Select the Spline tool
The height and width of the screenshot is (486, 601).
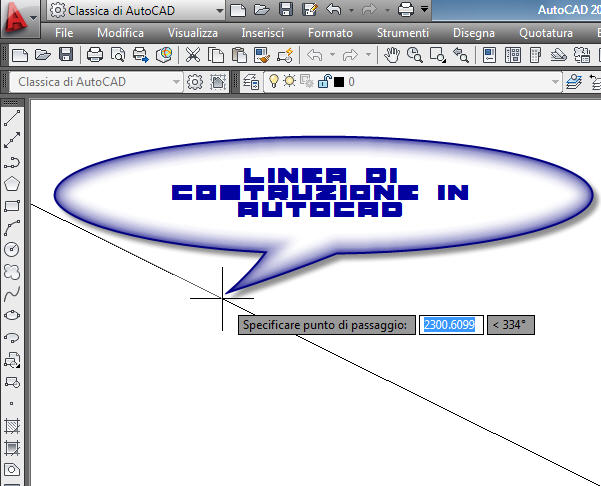[12, 294]
